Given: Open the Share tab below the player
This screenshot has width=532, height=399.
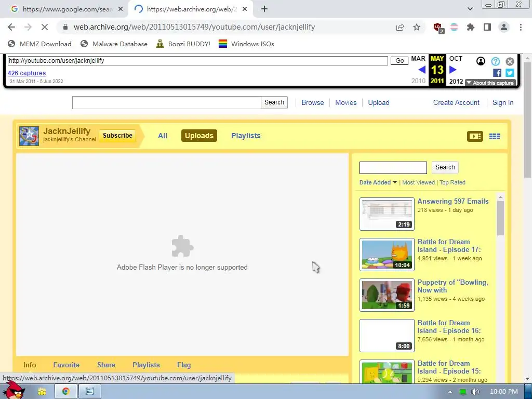Looking at the screenshot, I should point(106,365).
